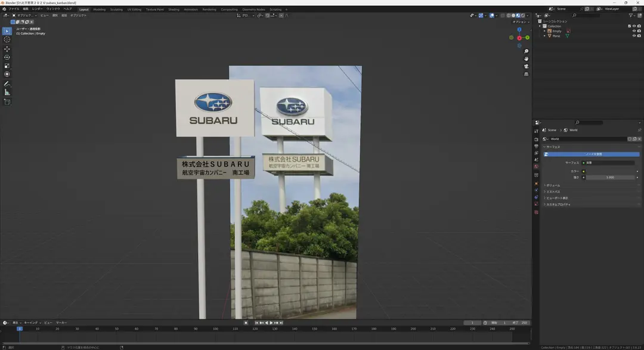The image size is (644, 350).
Task: Open the Scene properties tab
Action: [537, 160]
